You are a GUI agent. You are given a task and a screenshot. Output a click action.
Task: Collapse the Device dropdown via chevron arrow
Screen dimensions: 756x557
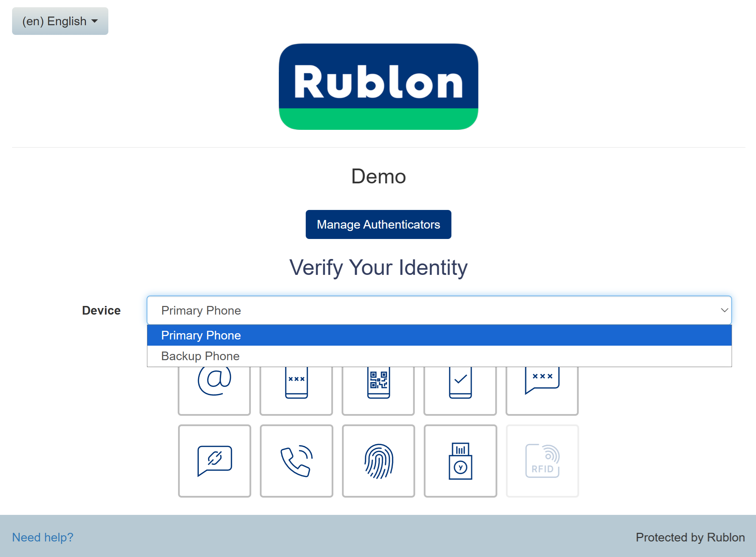724,310
